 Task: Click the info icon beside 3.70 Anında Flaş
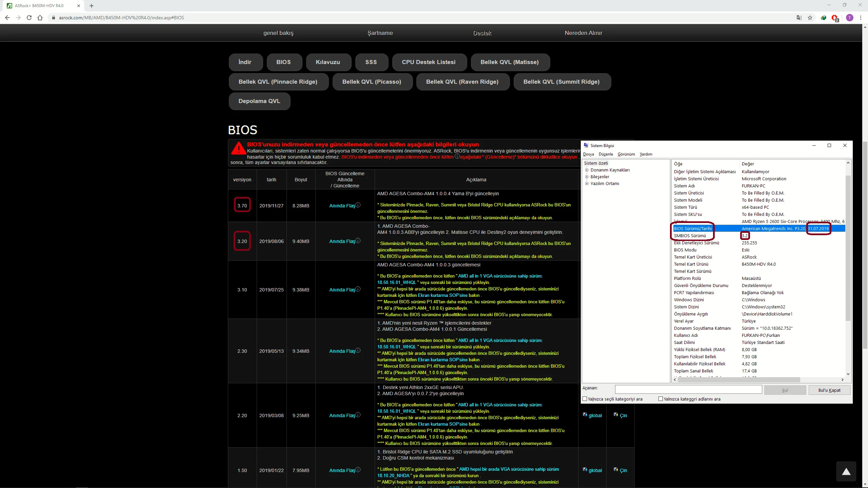358,205
